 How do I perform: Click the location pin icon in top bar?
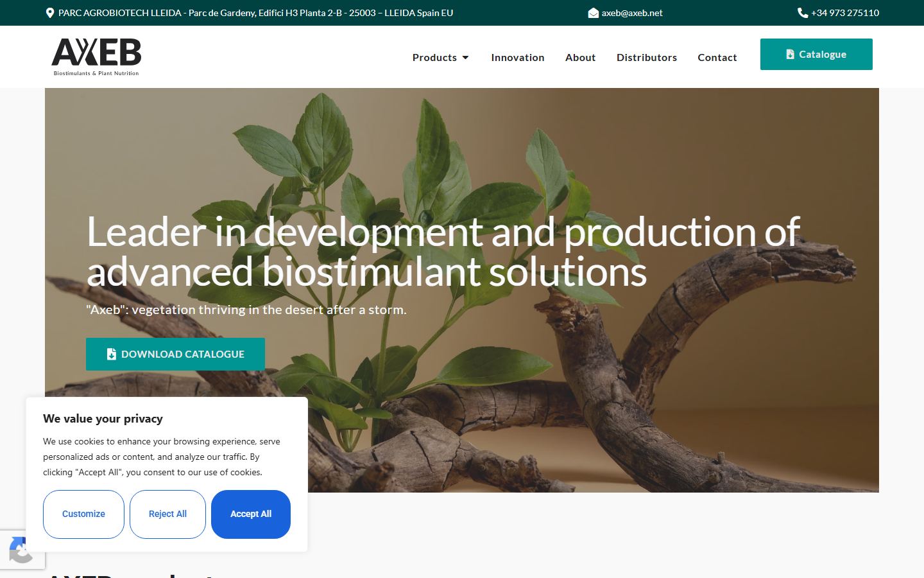point(50,13)
